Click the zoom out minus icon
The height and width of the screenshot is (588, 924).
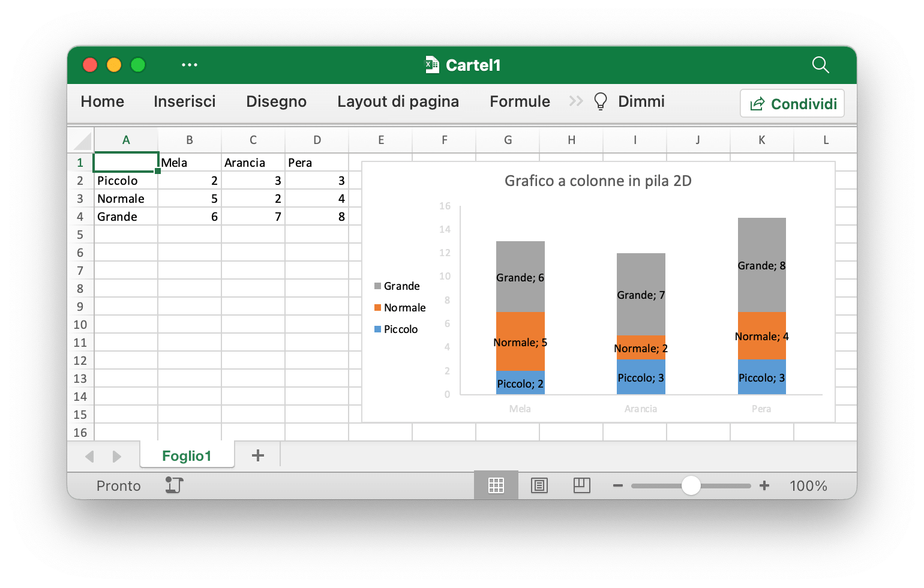tap(617, 485)
